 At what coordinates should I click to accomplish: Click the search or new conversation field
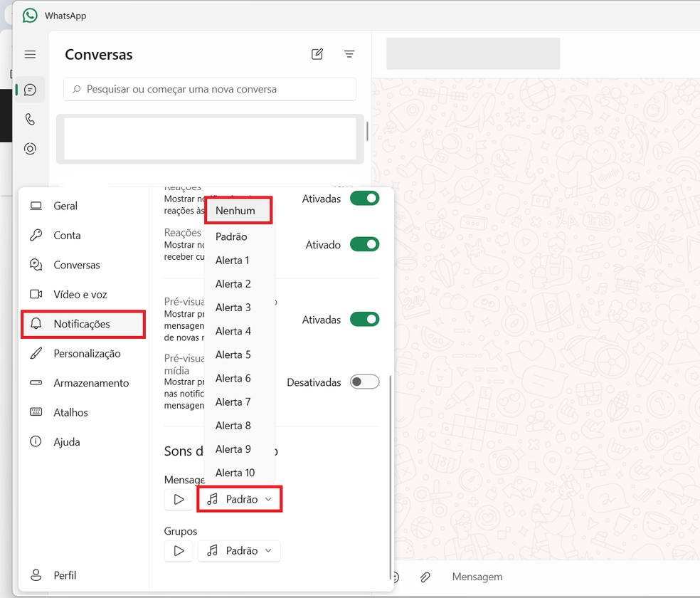coord(210,89)
